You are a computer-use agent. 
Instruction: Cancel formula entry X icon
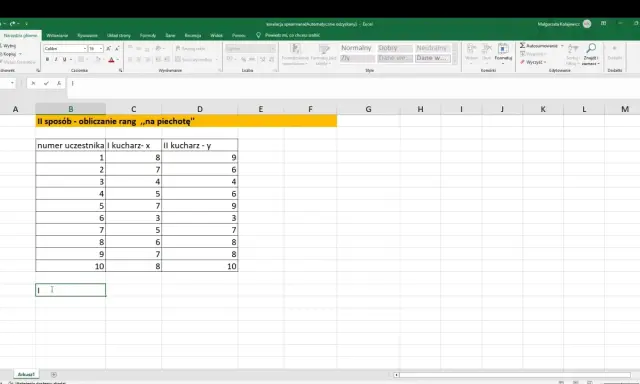coord(33,83)
